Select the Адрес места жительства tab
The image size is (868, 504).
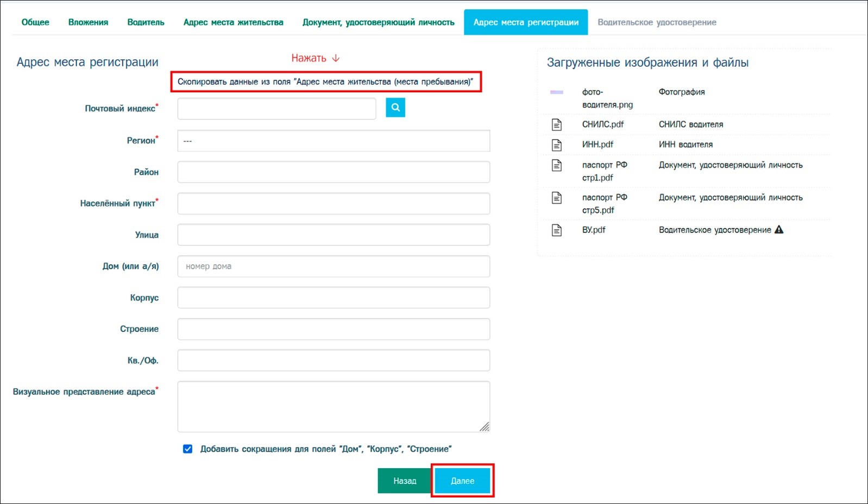[234, 22]
